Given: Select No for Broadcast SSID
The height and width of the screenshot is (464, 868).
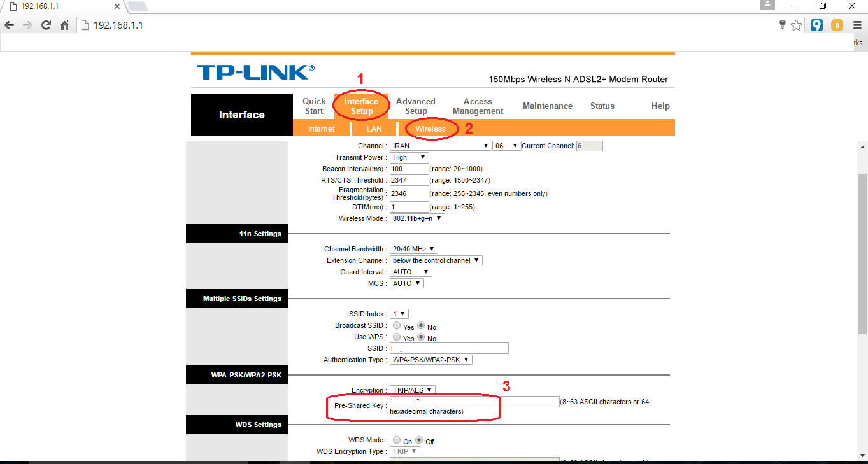Looking at the screenshot, I should point(420,326).
